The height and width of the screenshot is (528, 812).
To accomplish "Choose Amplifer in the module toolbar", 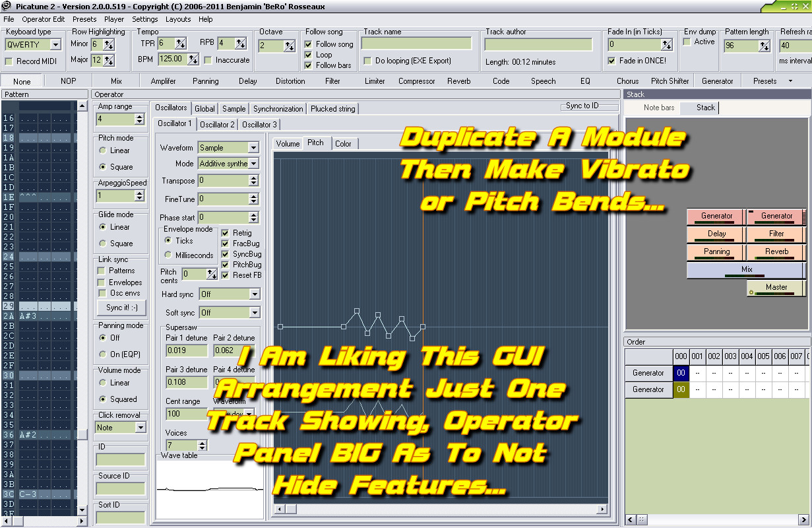I will tap(164, 81).
